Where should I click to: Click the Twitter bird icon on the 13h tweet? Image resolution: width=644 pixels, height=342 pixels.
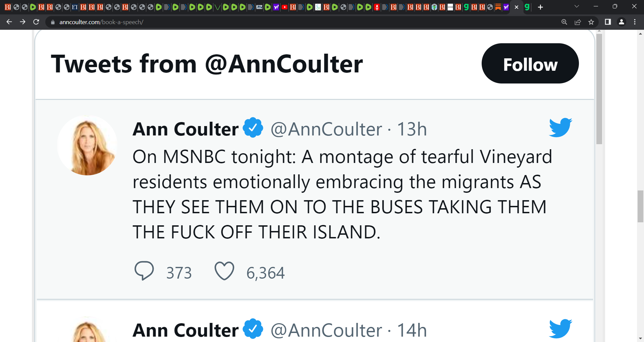[560, 127]
